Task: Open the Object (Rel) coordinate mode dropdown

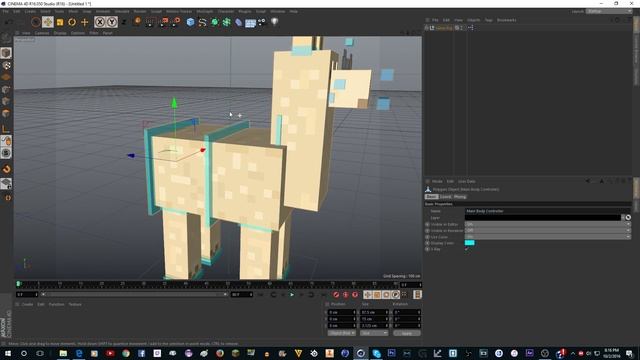Action: 342,333
